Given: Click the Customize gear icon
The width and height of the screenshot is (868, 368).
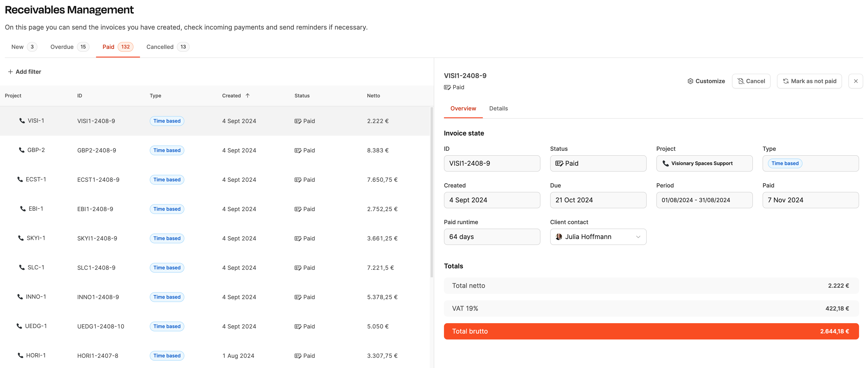Looking at the screenshot, I should pyautogui.click(x=690, y=81).
